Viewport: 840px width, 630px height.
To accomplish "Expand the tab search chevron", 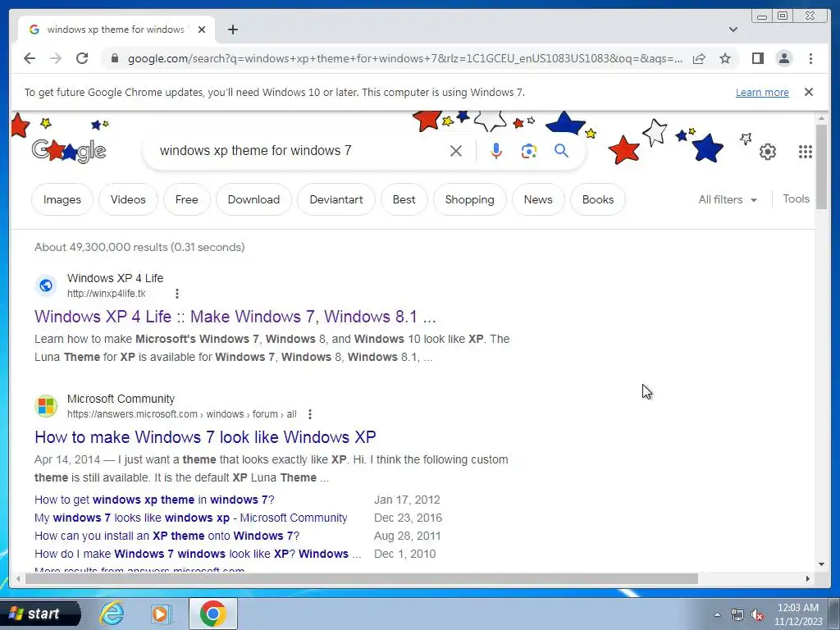I will point(733,30).
